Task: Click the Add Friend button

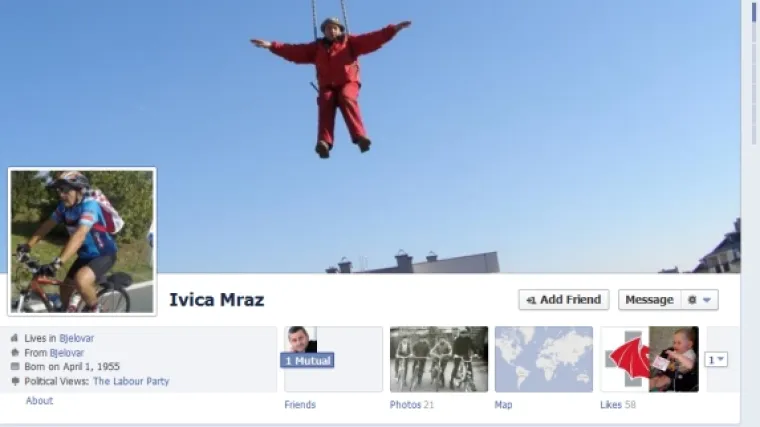Action: pos(563,300)
